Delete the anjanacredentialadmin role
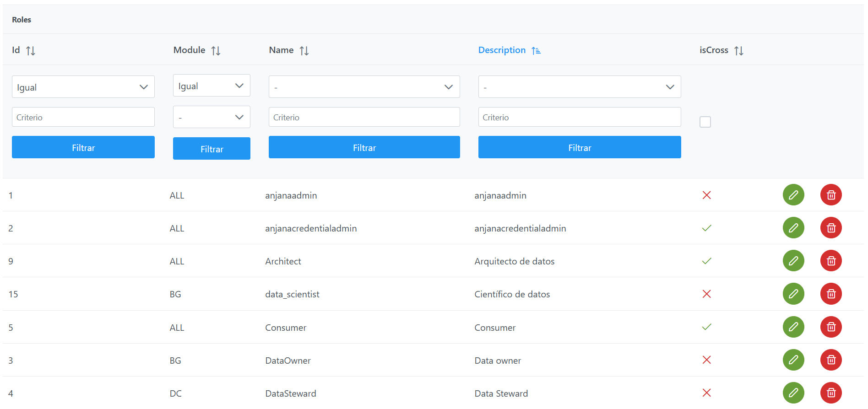 831,228
